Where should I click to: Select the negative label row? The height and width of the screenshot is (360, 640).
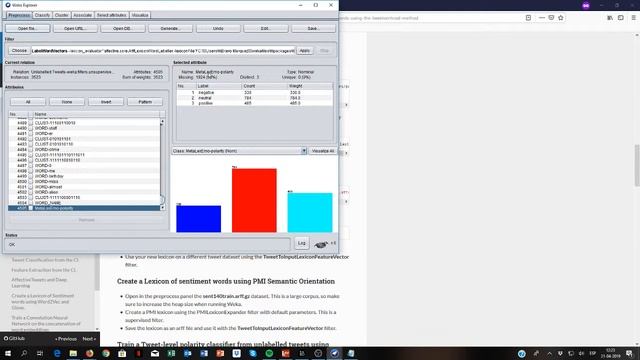click(x=255, y=93)
